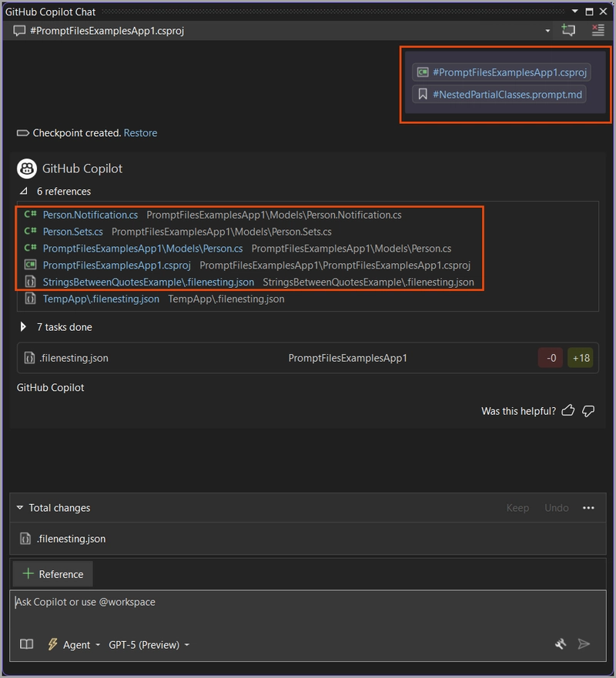
Task: Focus the Ask Copilot input field
Action: pyautogui.click(x=307, y=610)
